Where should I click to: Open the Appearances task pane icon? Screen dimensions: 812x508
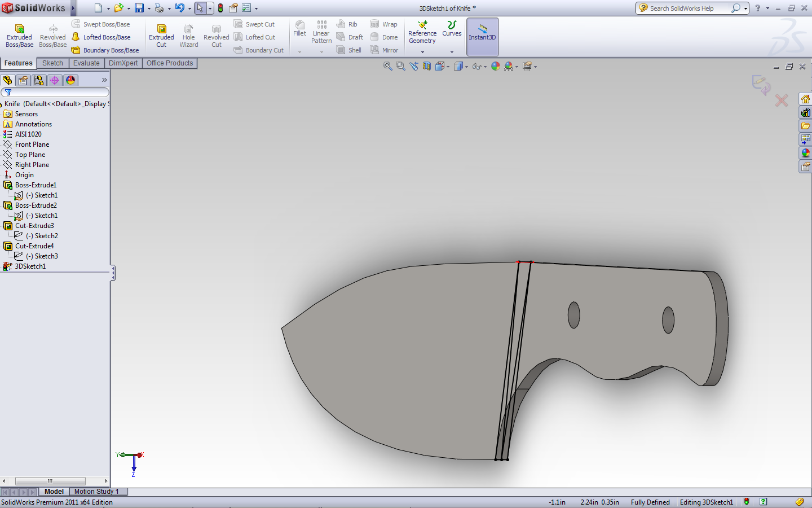point(805,153)
